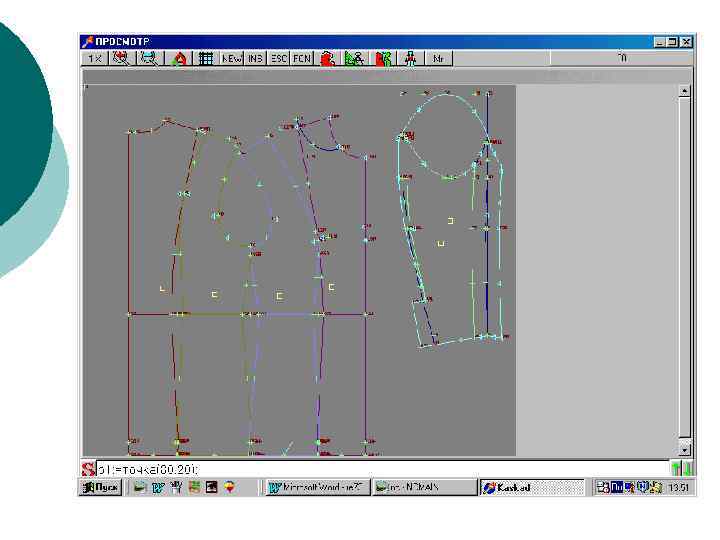The image size is (720, 540).
Task: Toggle the grid display icon
Action: point(205,58)
